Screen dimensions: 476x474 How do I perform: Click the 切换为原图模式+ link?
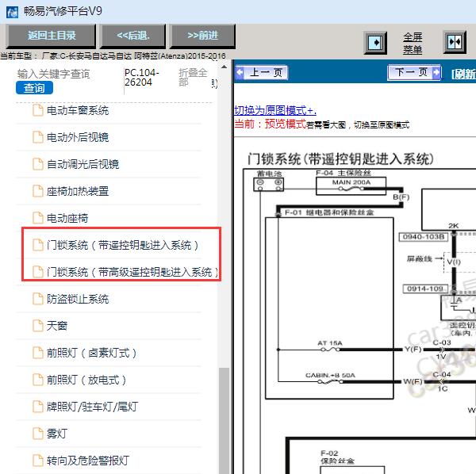275,110
